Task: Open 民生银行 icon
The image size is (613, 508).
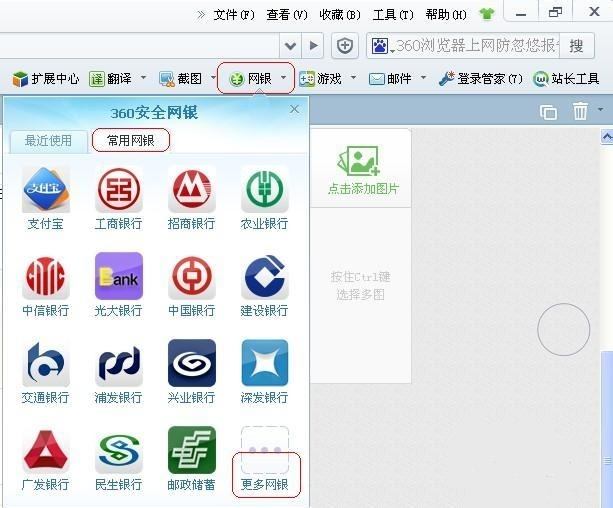Action: click(118, 450)
